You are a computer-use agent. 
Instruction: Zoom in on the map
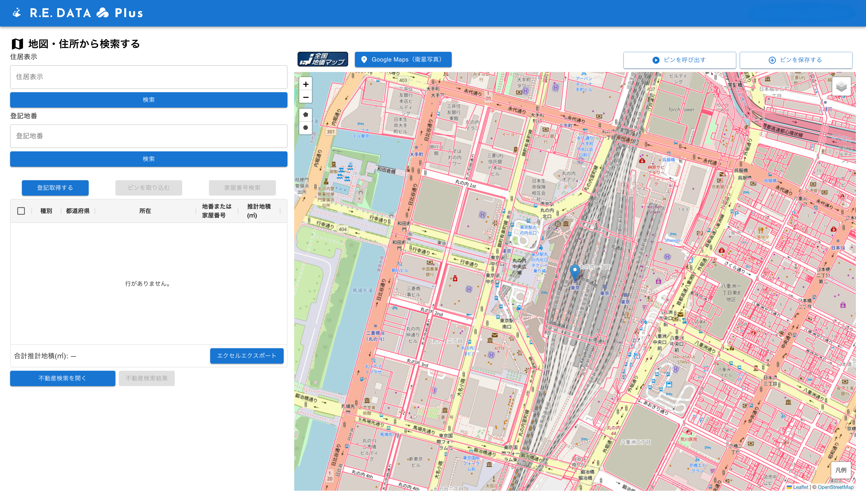(306, 84)
